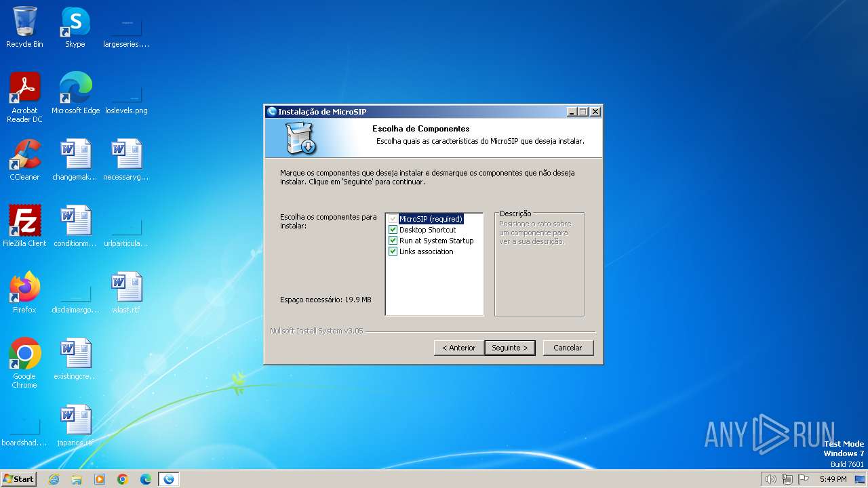Click the network tray icon
The width and height of the screenshot is (868, 488).
click(x=787, y=479)
